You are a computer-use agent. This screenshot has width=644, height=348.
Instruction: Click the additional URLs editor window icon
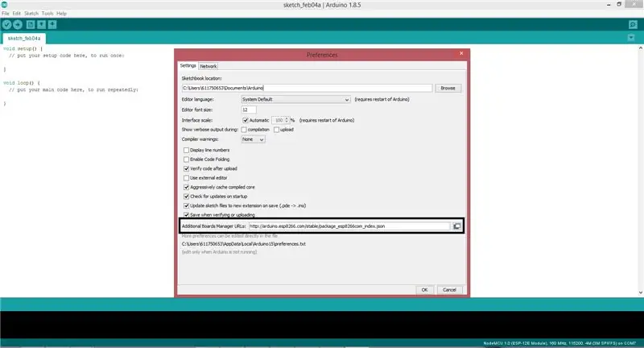[x=456, y=226]
